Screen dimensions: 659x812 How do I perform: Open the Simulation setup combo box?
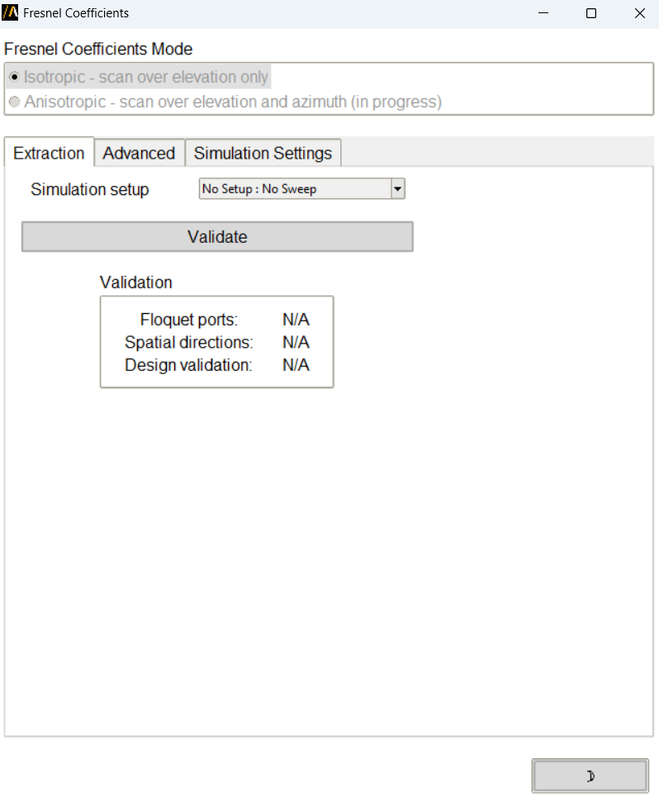tap(295, 189)
